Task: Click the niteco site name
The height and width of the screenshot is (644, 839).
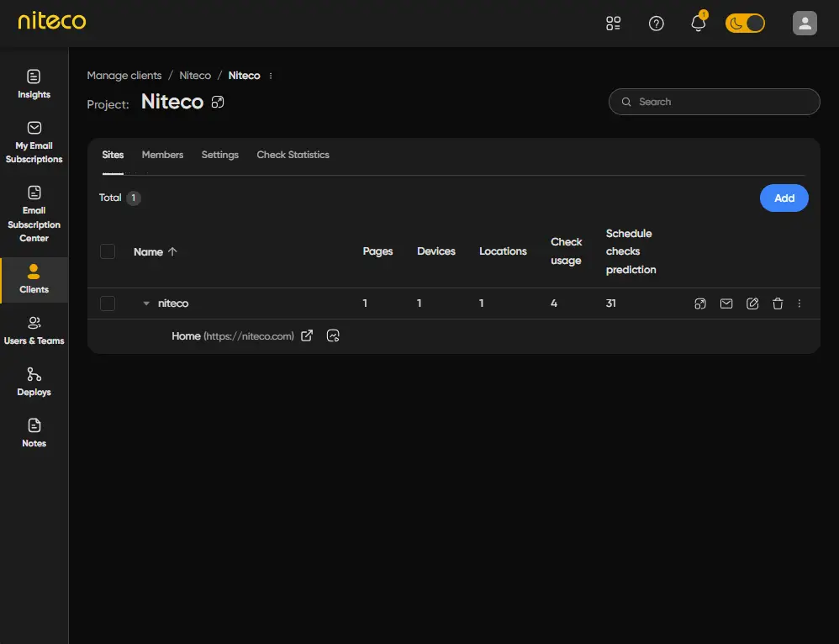Action: point(173,304)
